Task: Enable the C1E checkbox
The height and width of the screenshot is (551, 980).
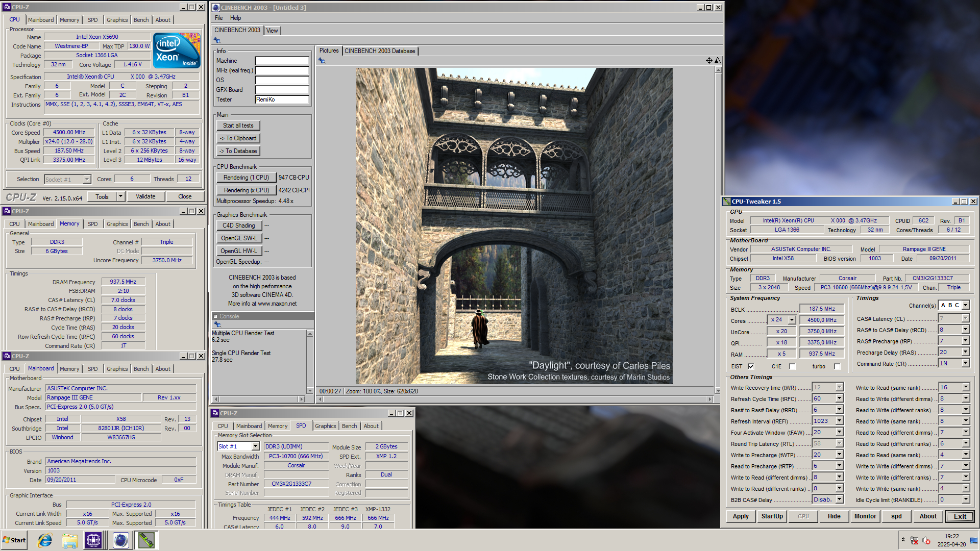Action: tap(792, 366)
